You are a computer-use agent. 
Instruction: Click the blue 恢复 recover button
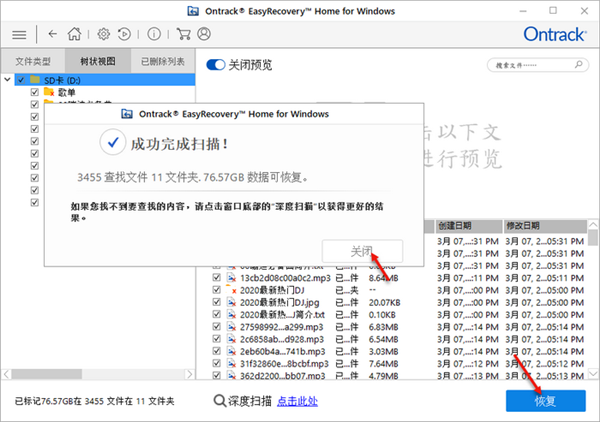coord(546,401)
